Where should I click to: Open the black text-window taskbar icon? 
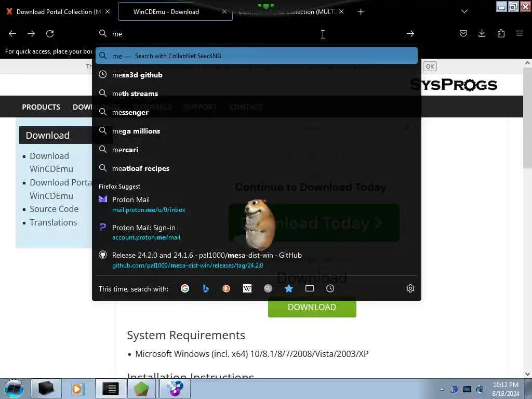[x=110, y=389]
